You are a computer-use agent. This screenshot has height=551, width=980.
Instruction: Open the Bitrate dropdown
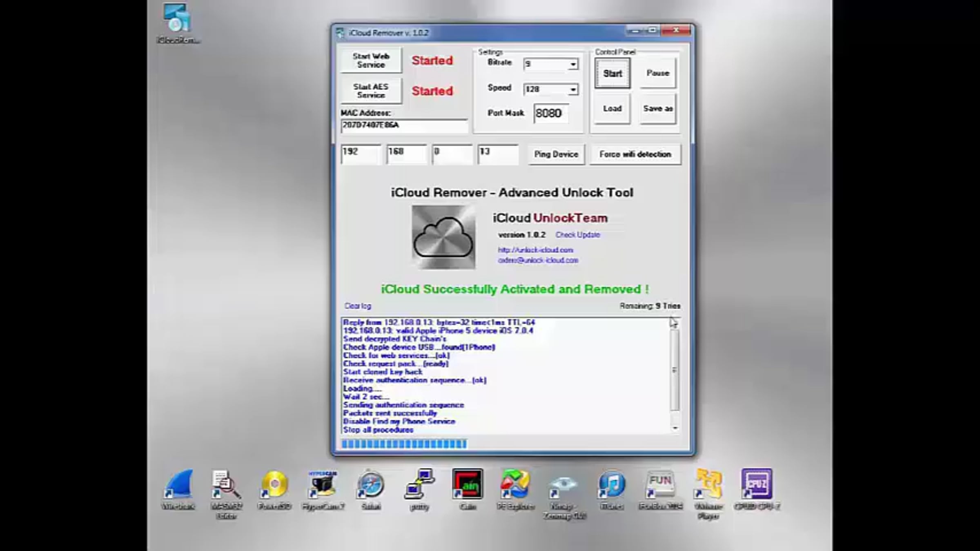[x=573, y=64]
